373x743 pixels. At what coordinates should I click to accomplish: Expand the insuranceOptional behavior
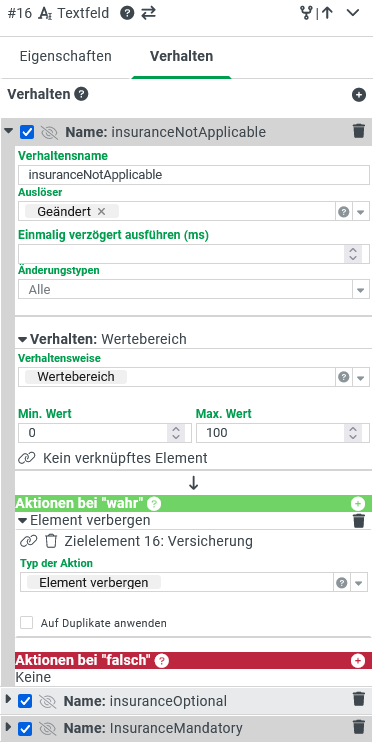(8, 699)
